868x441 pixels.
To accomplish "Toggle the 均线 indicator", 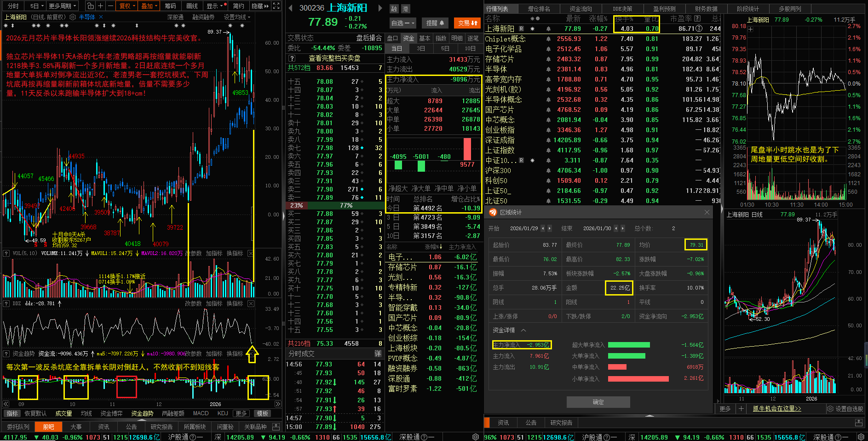I will tap(86, 413).
